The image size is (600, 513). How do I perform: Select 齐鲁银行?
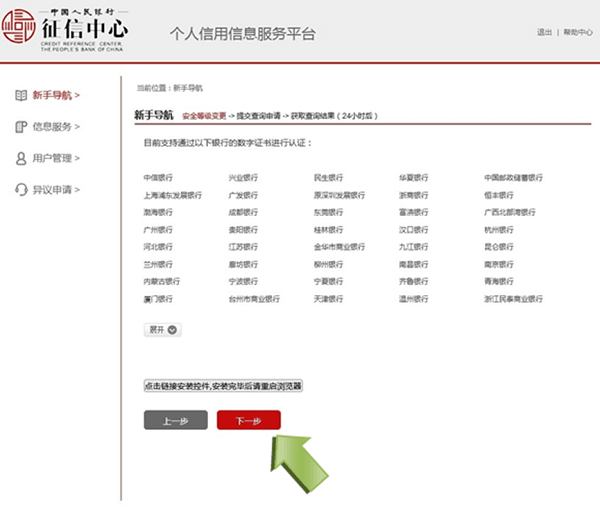click(x=414, y=281)
